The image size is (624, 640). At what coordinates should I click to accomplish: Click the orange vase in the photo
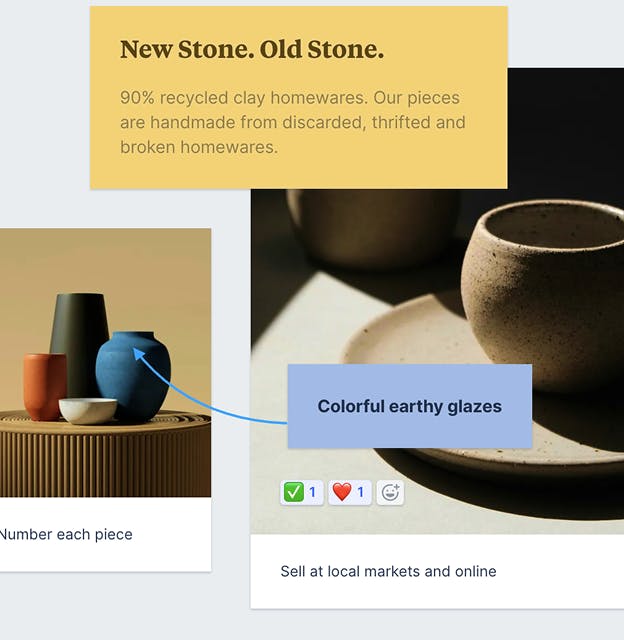44,384
